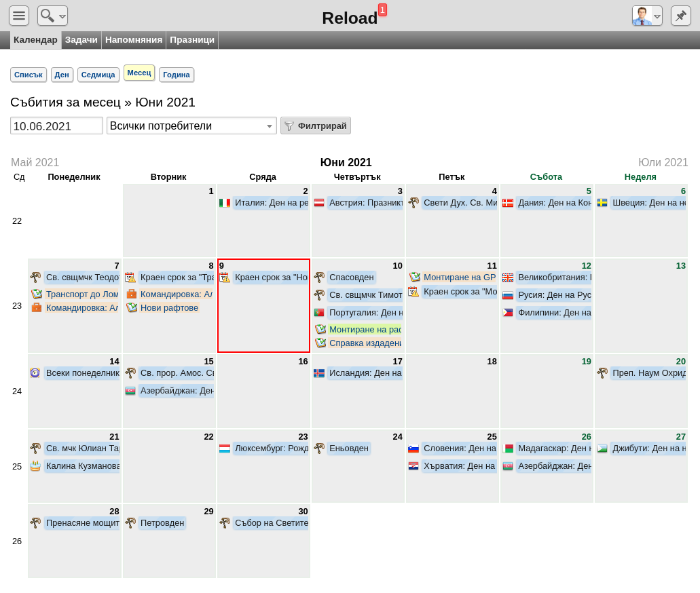
Task: Click the pin icon in the header
Action: pos(681,16)
